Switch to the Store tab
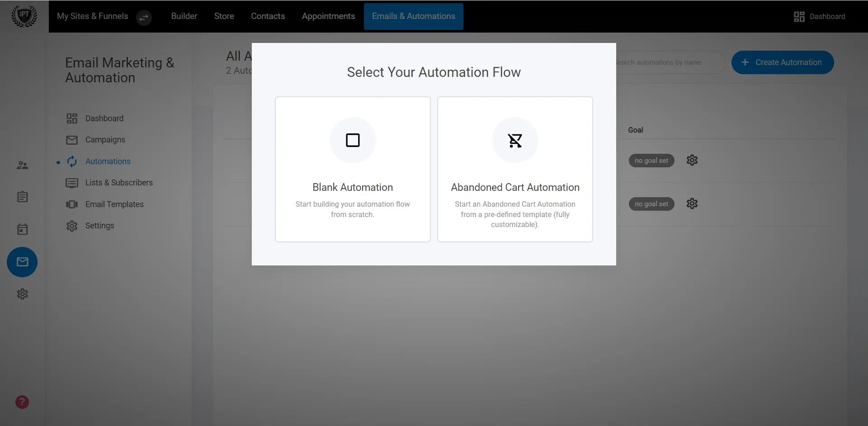The height and width of the screenshot is (426, 868). [x=224, y=16]
